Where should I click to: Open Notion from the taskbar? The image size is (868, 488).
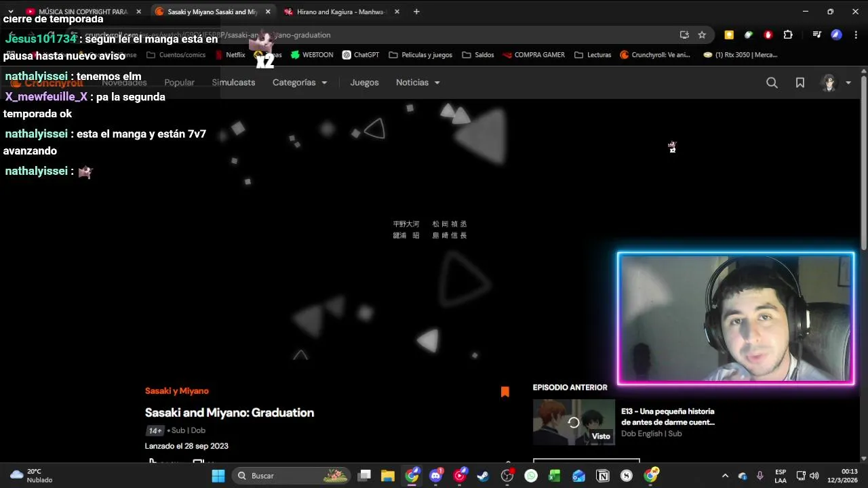pos(602,476)
